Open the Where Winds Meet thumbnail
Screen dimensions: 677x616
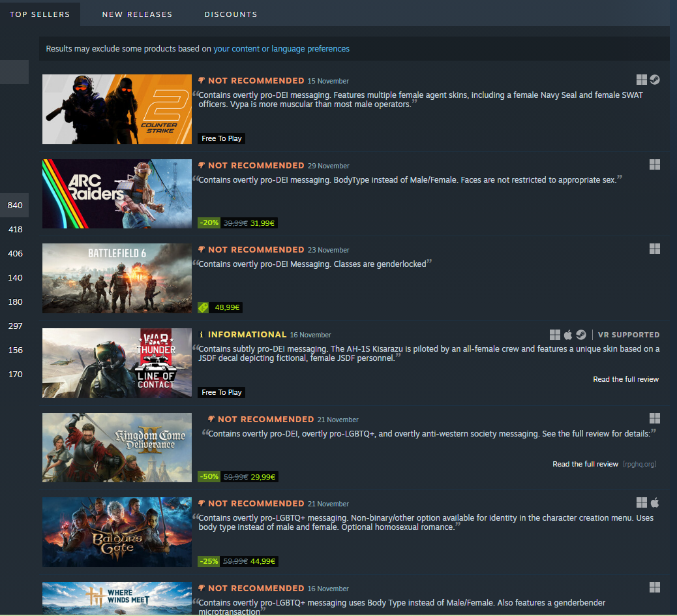[117, 598]
